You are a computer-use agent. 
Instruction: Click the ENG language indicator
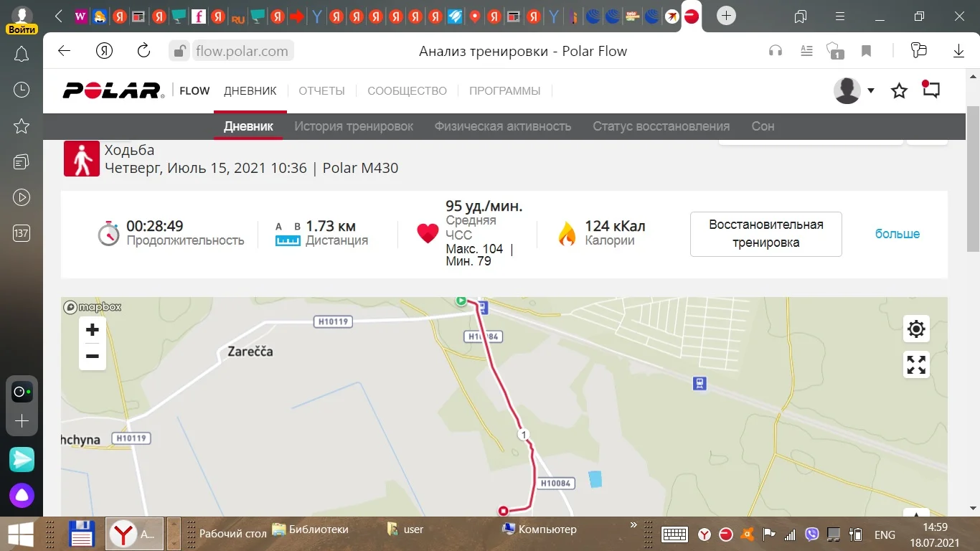(885, 534)
